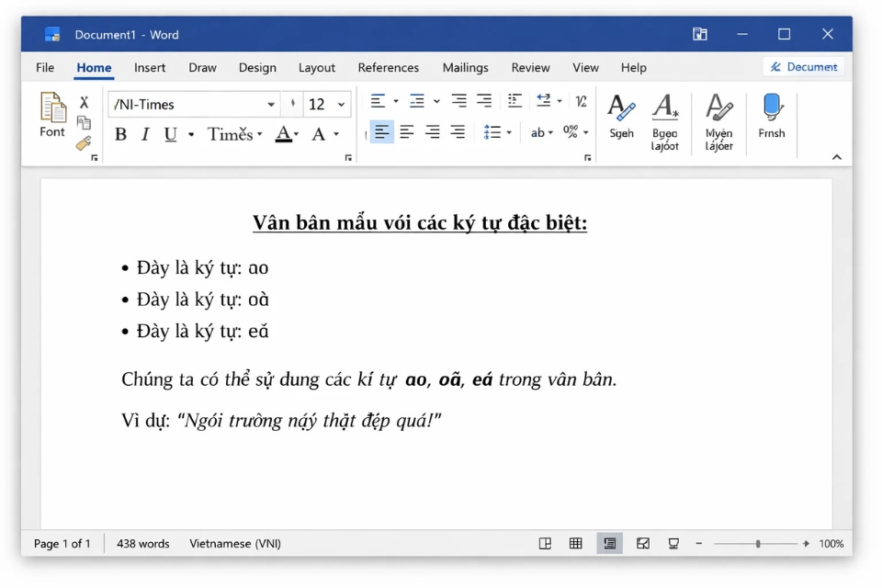Click the Print Layout view icon
Screen dimensions: 882x588
[609, 543]
